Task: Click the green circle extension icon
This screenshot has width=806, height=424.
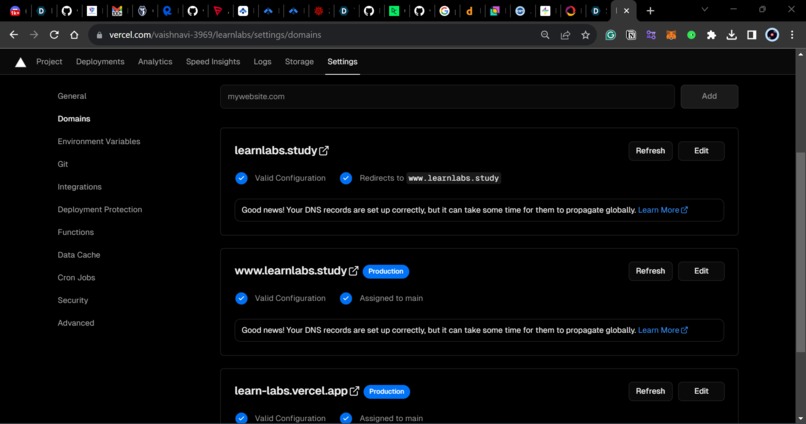Action: (691, 35)
